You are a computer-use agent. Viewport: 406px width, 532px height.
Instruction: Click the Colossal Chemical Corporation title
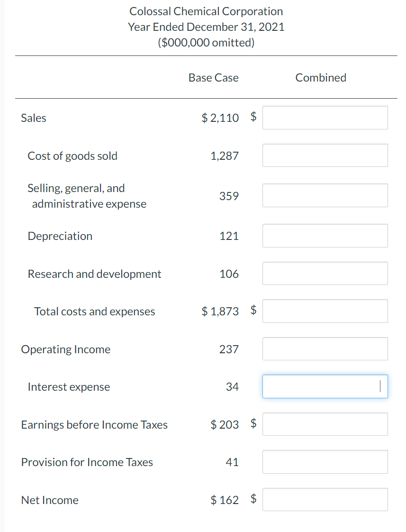[206, 11]
